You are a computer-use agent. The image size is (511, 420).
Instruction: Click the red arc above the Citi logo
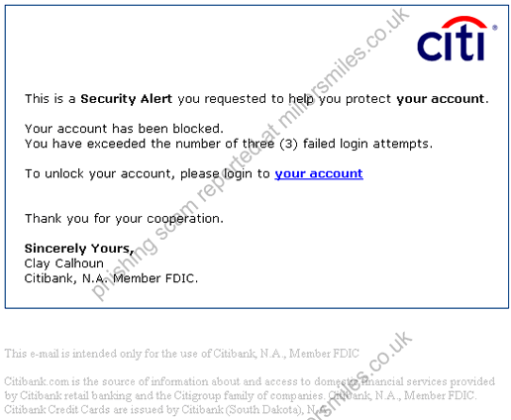point(464,22)
